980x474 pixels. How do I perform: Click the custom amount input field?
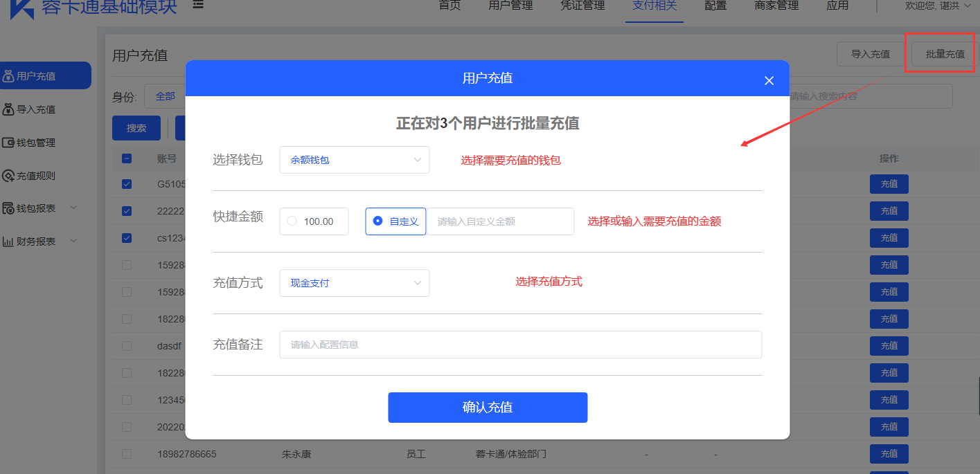click(500, 221)
